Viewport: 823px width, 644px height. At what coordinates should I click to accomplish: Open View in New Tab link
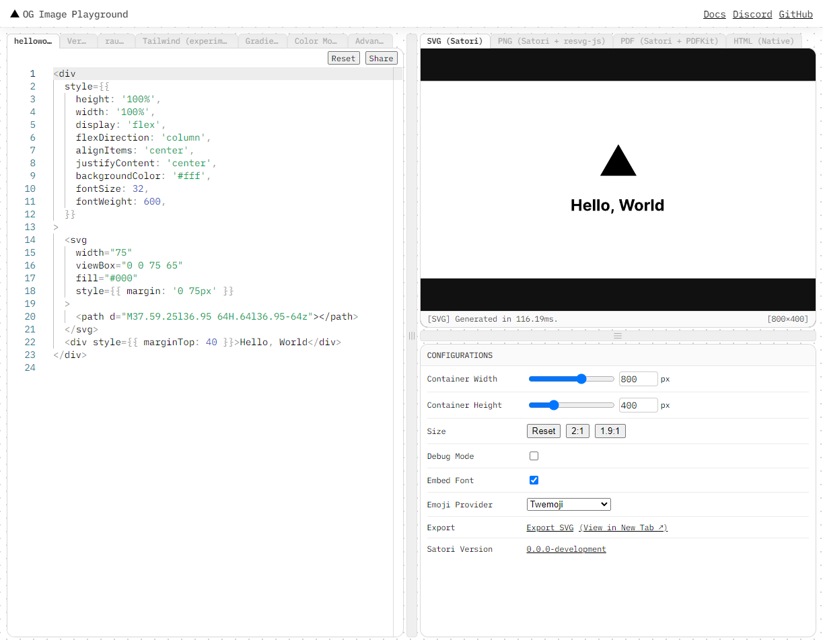(x=623, y=528)
